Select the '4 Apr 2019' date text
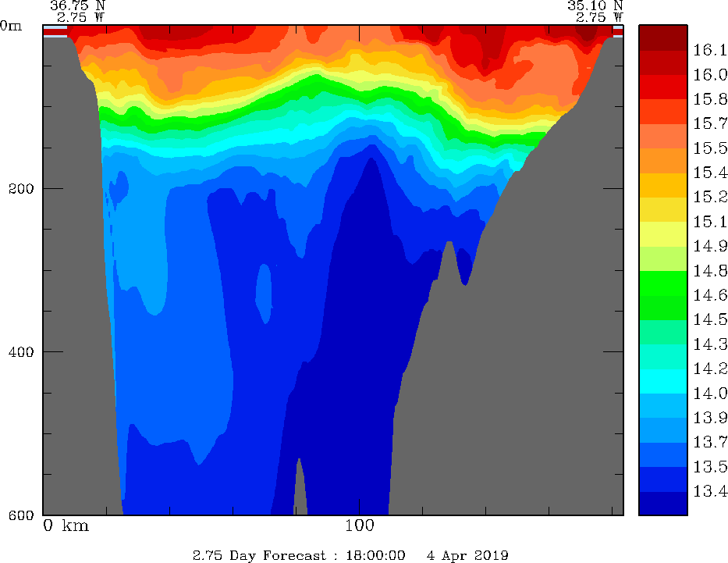The height and width of the screenshot is (563, 728). [x=467, y=555]
